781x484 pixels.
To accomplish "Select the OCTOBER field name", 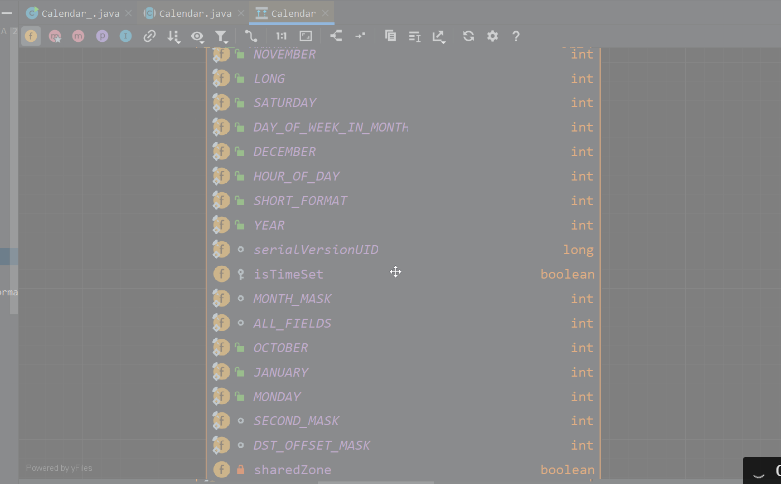I will click(x=280, y=348).
